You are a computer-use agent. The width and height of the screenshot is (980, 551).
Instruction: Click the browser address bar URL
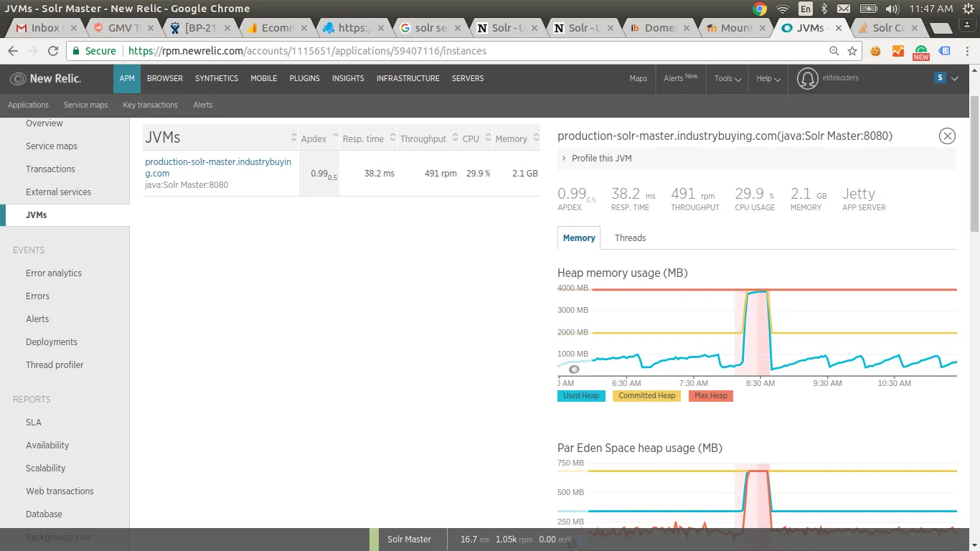click(x=308, y=51)
